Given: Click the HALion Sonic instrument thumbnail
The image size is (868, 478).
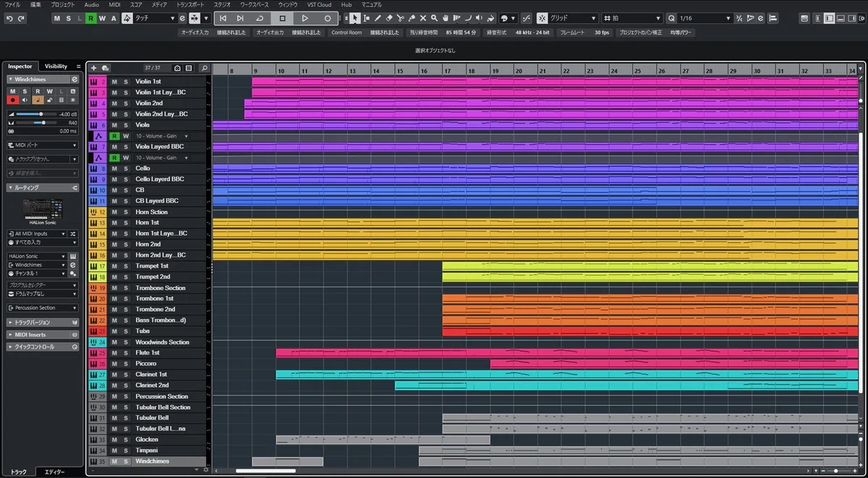Looking at the screenshot, I should tap(43, 210).
